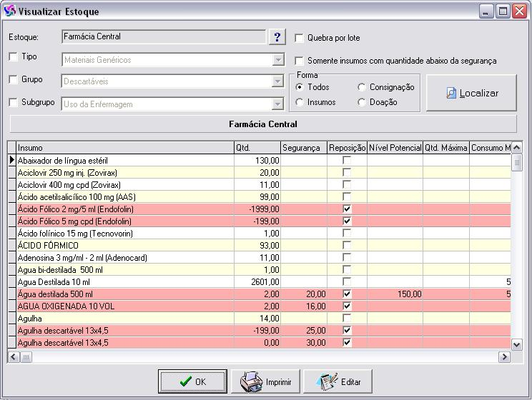
Task: Toggle Reposição checkbox for Ácido Fólico 2 mg/5 ml
Action: click(x=347, y=209)
